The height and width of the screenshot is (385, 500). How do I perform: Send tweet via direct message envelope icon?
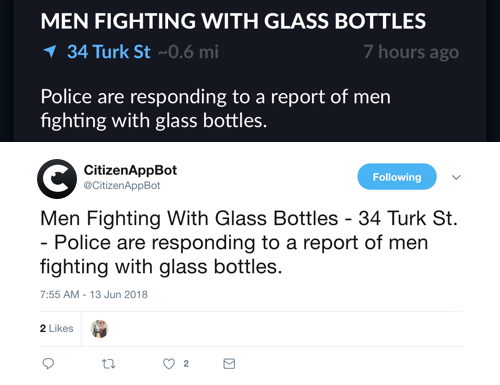pyautogui.click(x=229, y=364)
